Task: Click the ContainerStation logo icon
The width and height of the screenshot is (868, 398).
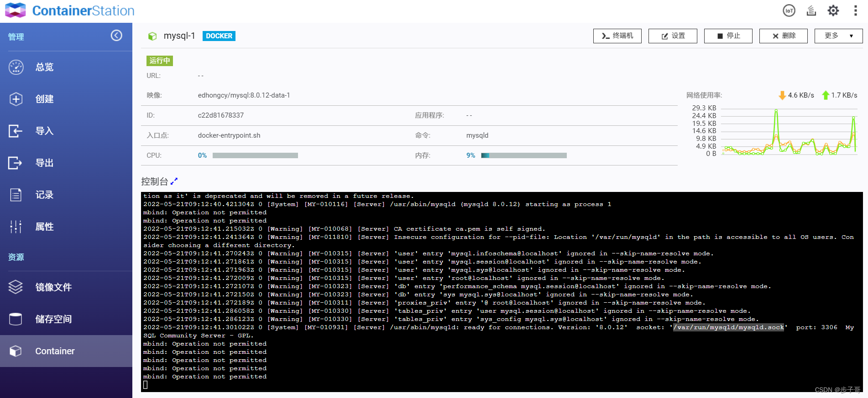Action: point(15,10)
